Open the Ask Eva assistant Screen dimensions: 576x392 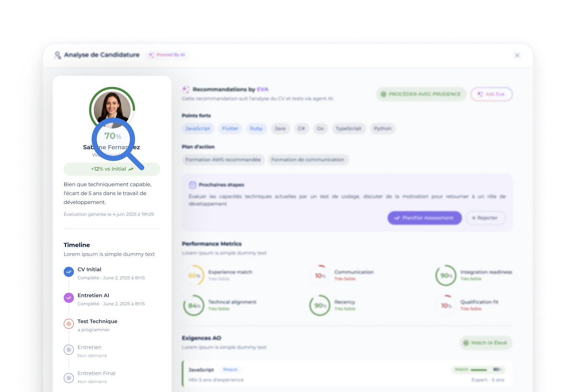click(x=491, y=94)
